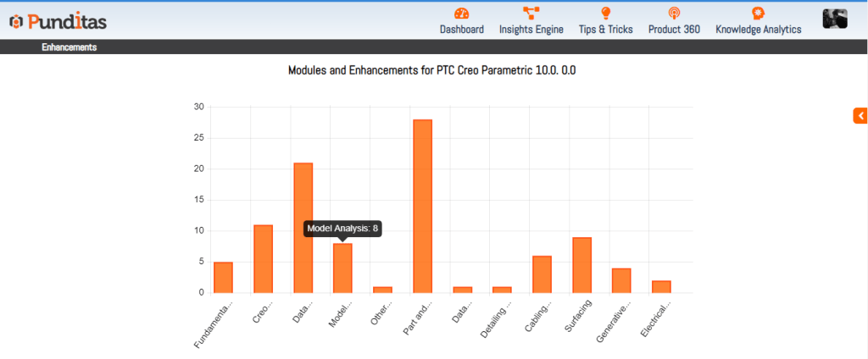
Task: Open the Knowledge Analytics head icon
Action: [x=758, y=13]
